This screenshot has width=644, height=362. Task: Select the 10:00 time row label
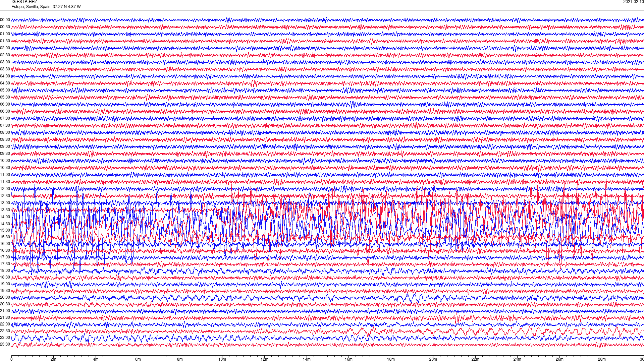pos(5,161)
